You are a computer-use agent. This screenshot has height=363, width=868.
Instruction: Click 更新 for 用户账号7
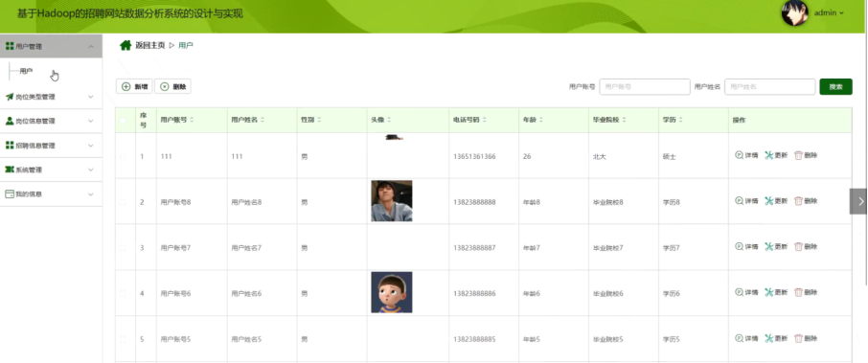tap(776, 246)
